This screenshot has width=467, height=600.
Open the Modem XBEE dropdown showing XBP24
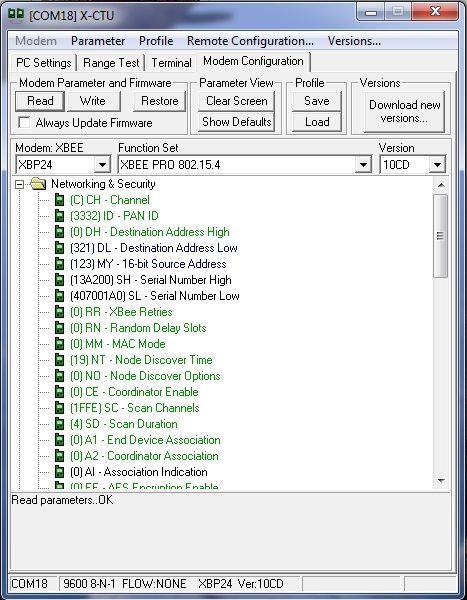point(102,165)
